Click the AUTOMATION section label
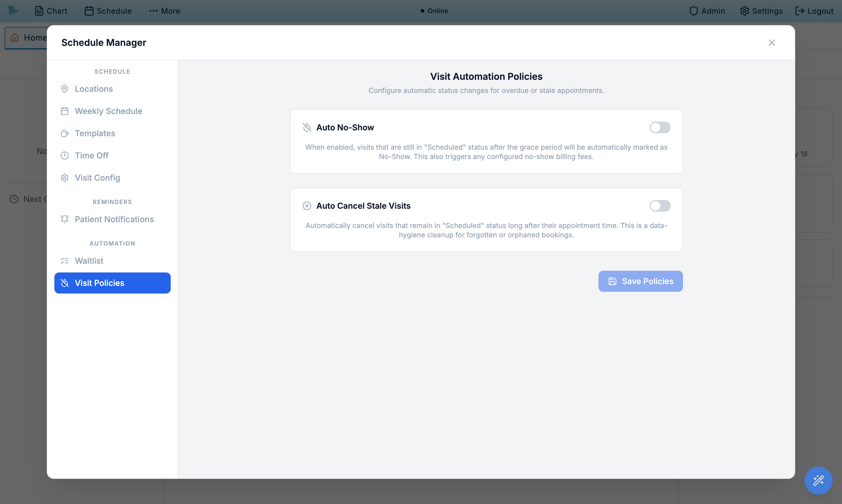Viewport: 842px width, 504px height. (x=113, y=244)
